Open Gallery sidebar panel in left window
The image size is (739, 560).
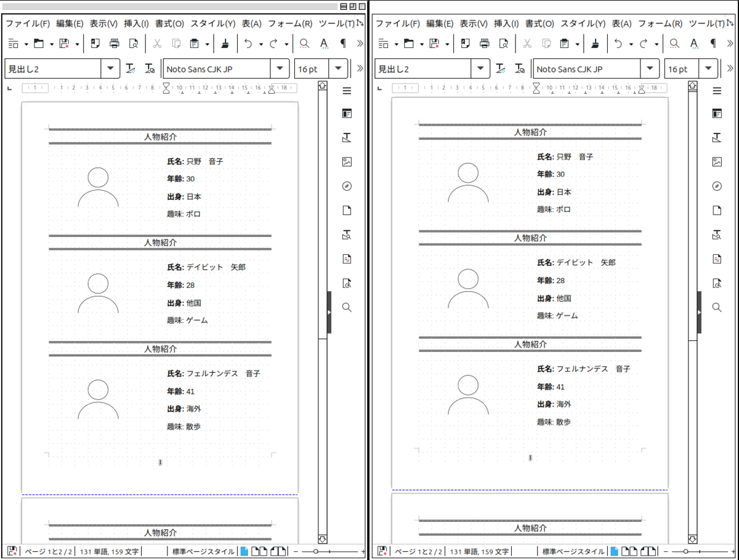347,162
